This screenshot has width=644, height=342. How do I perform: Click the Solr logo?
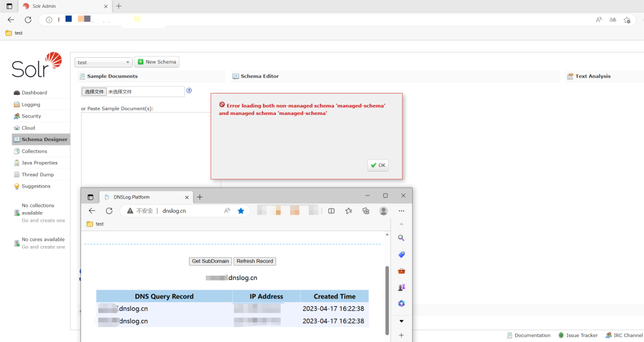37,65
